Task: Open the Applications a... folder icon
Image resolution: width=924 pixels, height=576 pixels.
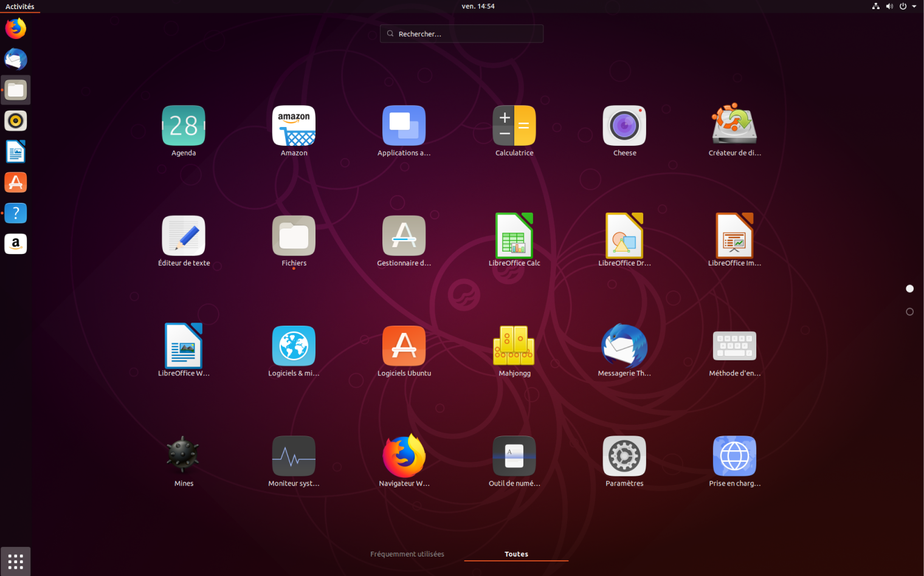Action: coord(404,126)
